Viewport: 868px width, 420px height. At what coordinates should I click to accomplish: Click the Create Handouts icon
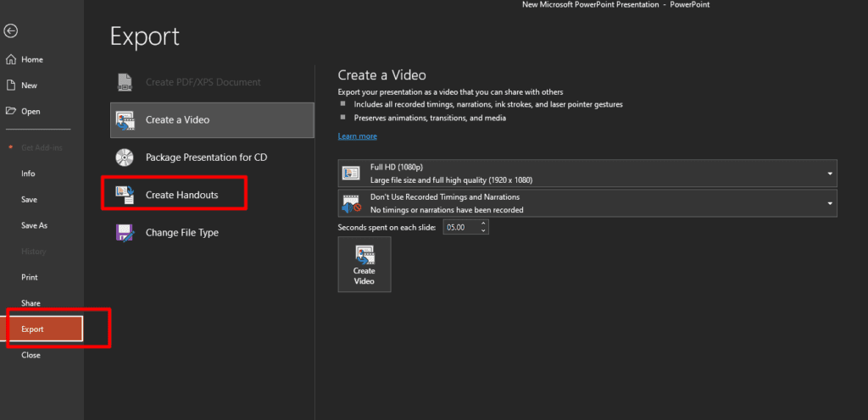pos(125,195)
